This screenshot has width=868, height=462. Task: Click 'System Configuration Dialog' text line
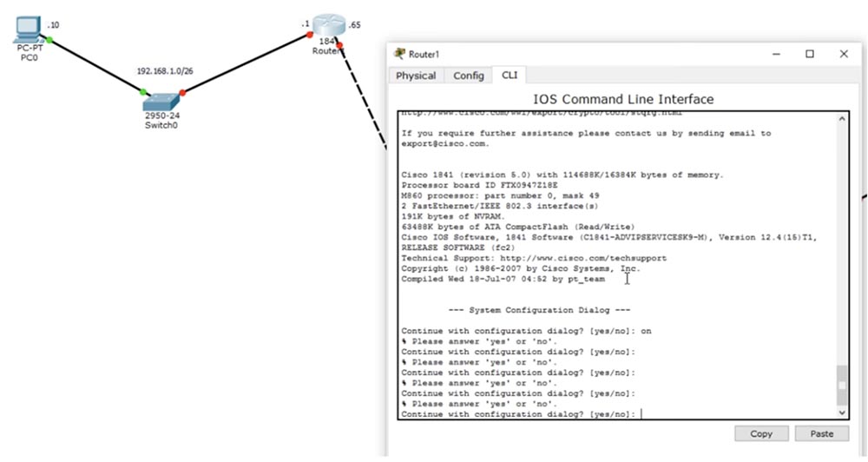coord(539,310)
